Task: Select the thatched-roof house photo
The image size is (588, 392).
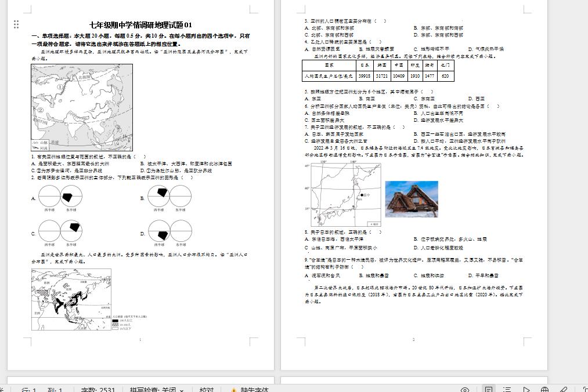Action: pyautogui.click(x=412, y=199)
